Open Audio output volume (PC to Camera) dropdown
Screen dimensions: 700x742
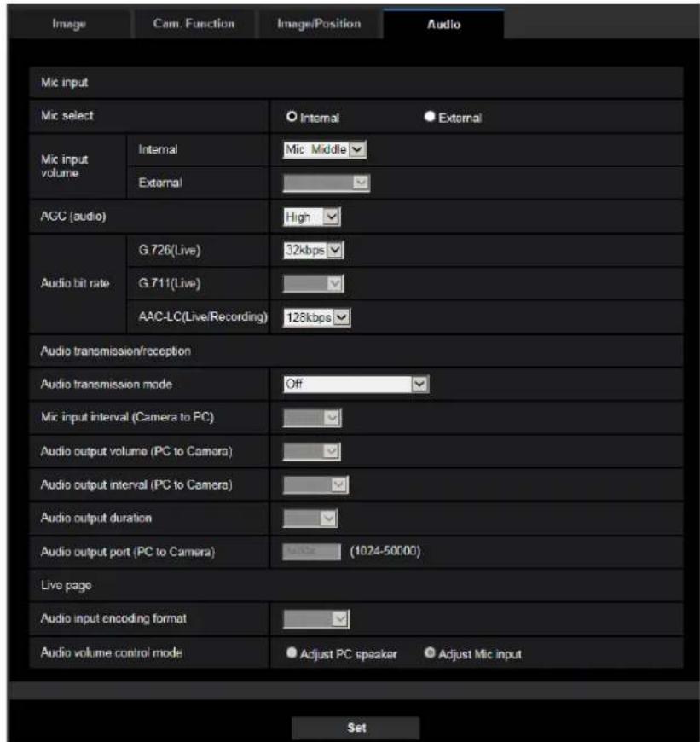click(x=312, y=451)
